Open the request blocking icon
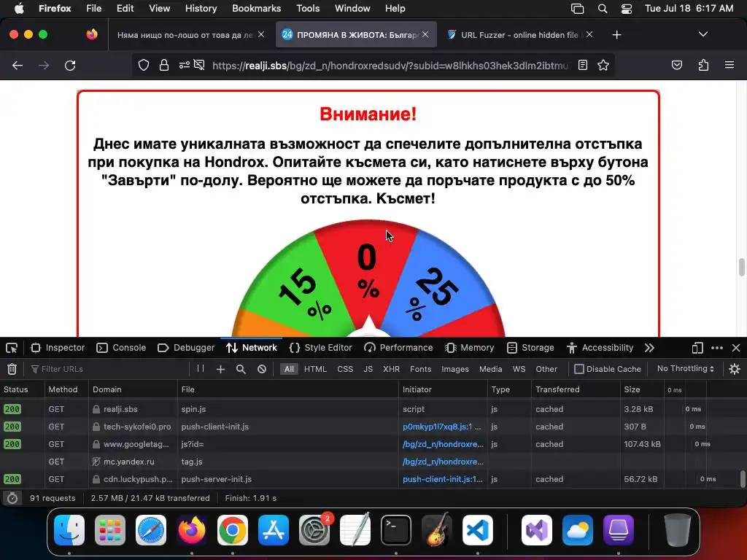747x560 pixels. coord(262,369)
